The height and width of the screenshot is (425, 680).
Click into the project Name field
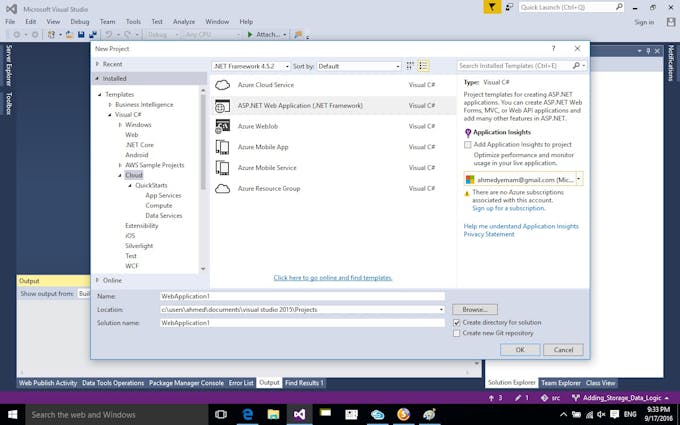tap(302, 297)
